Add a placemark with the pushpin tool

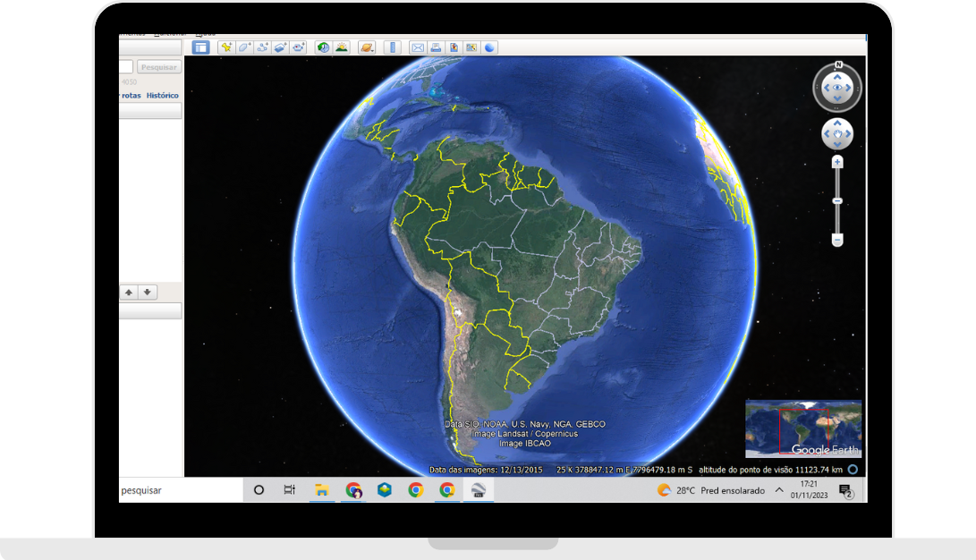(x=226, y=47)
